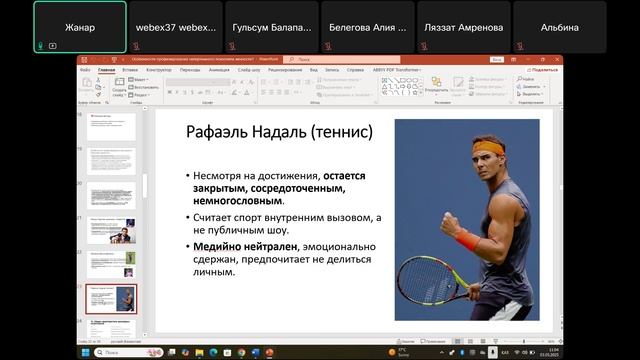Screen dimensions: 640x360
Task: Open Microsoft Edge from taskbar
Action: (213, 352)
